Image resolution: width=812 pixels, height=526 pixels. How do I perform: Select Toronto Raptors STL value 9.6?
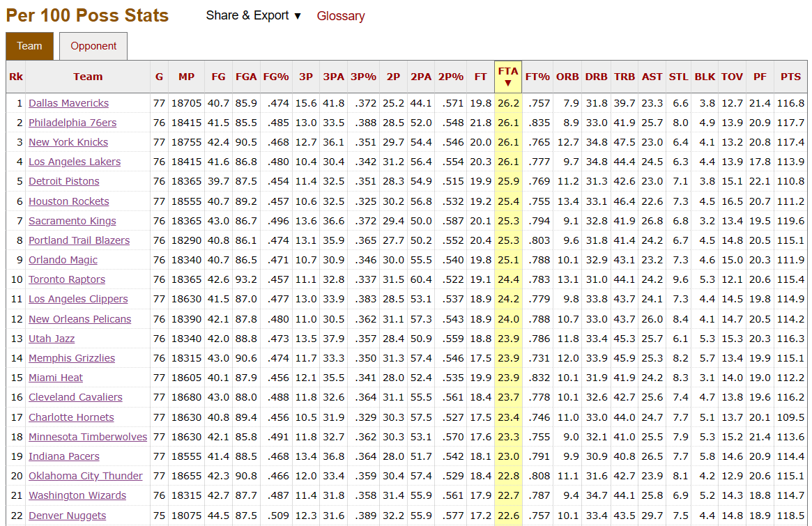click(x=680, y=279)
